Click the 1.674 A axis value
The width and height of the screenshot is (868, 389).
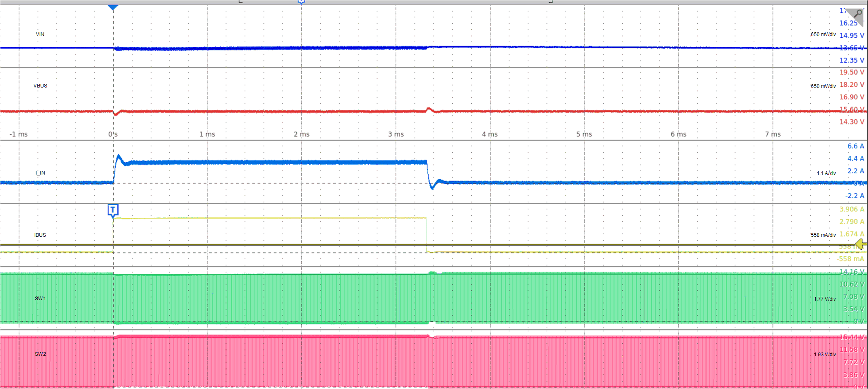(x=852, y=234)
